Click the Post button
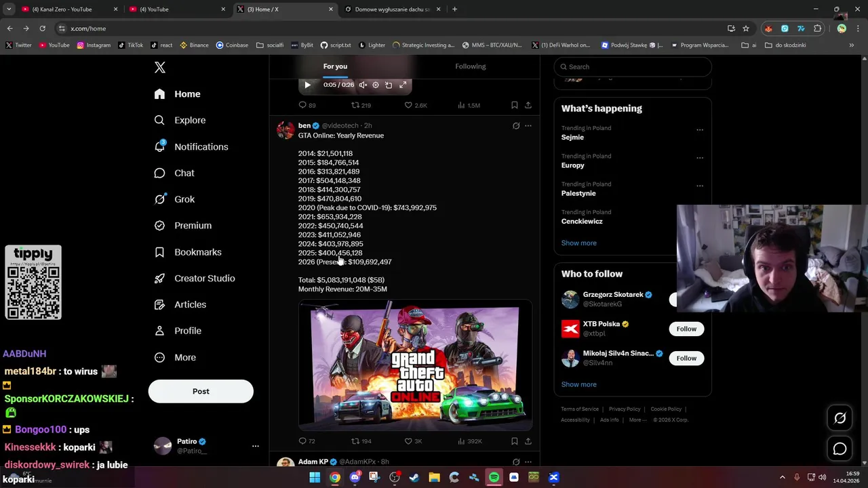Screen dimensions: 868x488 pos(201,391)
